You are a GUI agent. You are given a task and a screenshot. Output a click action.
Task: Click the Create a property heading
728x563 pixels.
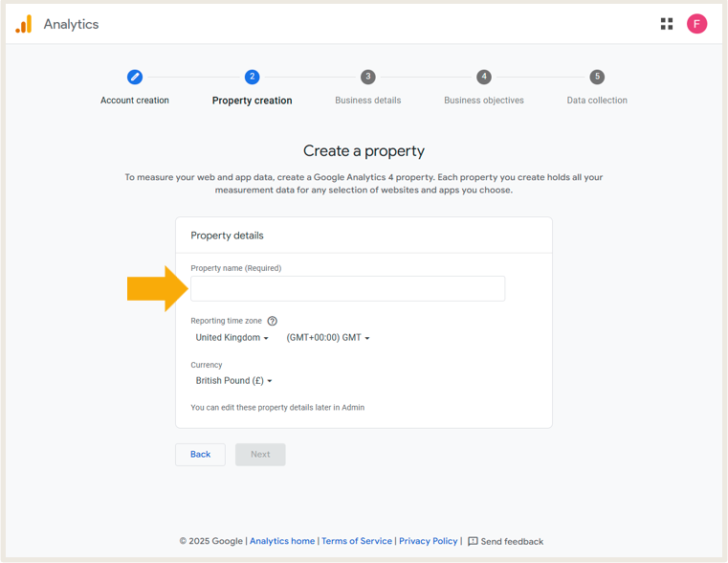(x=364, y=151)
